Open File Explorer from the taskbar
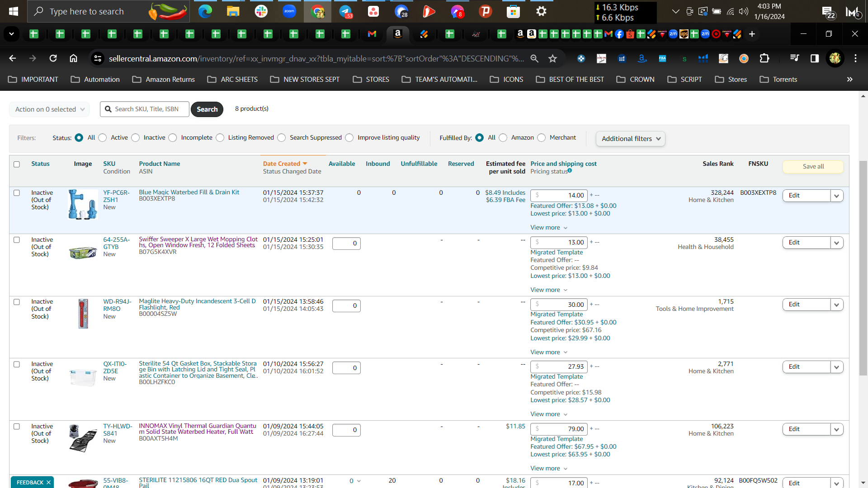868x488 pixels. (233, 11)
